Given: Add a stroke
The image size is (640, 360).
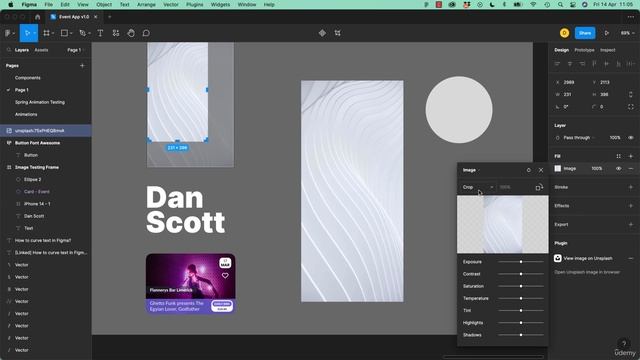Looking at the screenshot, I should 631,187.
